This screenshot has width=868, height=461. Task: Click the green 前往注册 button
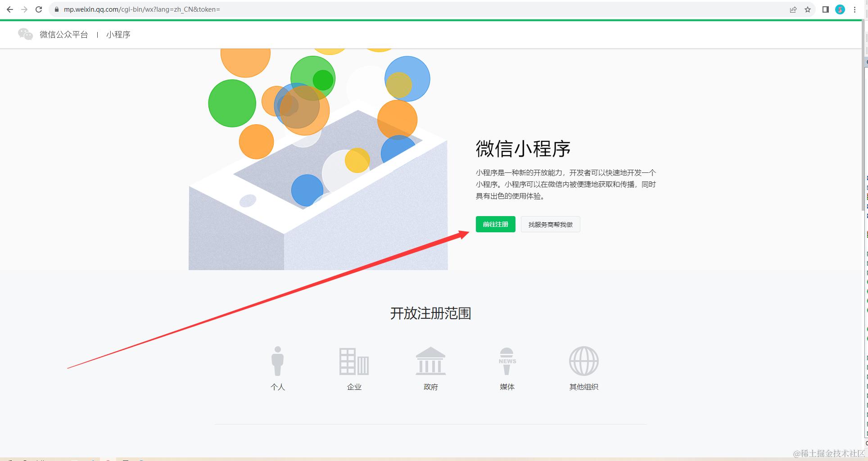pyautogui.click(x=495, y=224)
